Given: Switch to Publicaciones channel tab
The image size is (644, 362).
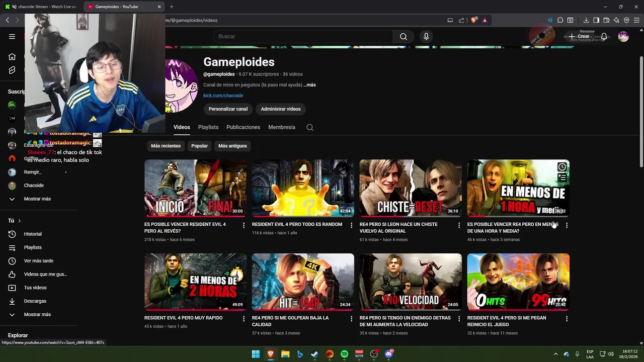Looking at the screenshot, I should click(x=243, y=127).
